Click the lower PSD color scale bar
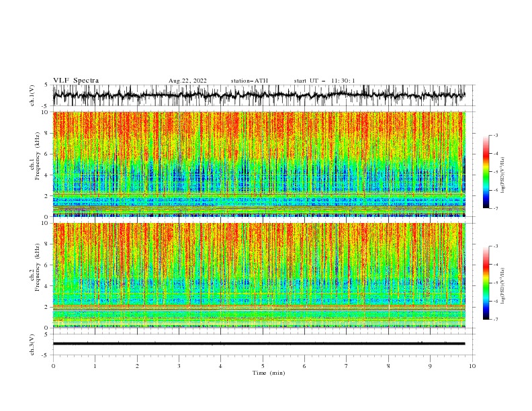The height and width of the screenshot is (411, 532). (486, 283)
